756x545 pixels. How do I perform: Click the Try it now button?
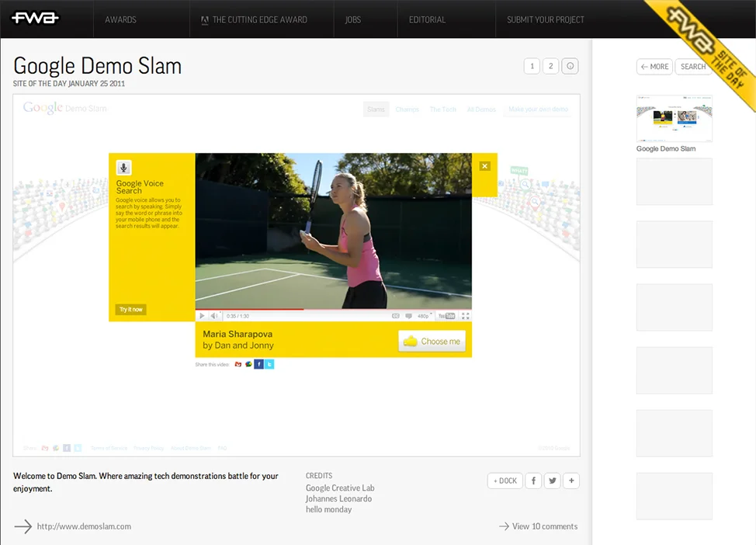[130, 310]
